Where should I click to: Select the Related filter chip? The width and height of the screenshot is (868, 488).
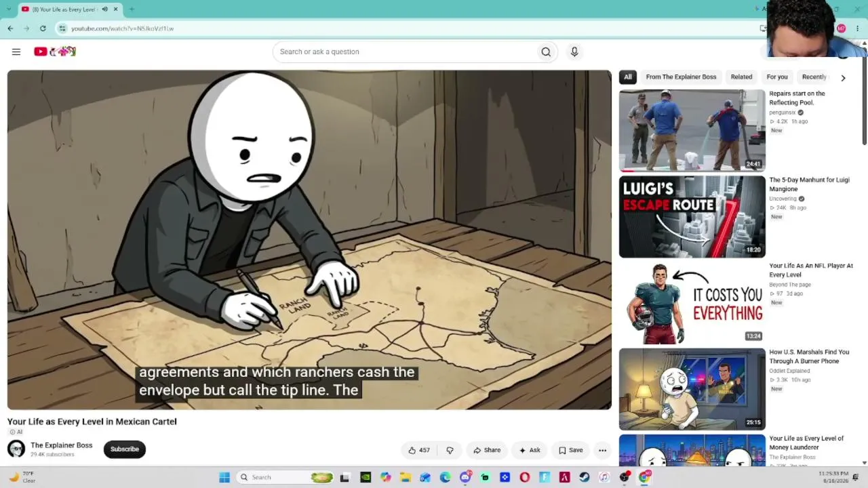pyautogui.click(x=741, y=77)
